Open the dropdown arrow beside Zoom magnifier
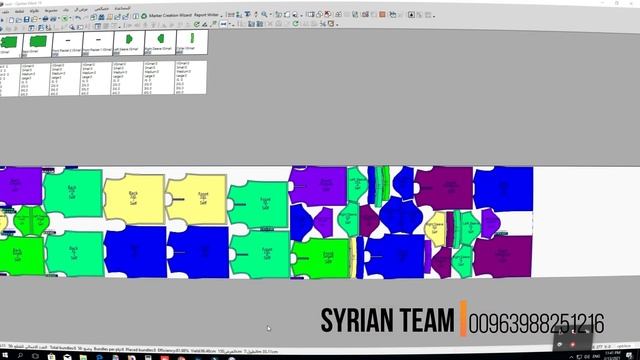Screen dimensions: 640x360 [271, 15]
